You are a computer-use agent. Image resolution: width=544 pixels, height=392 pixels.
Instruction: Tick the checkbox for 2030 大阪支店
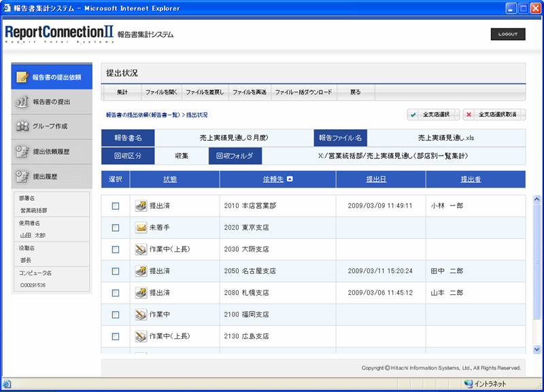(x=116, y=249)
